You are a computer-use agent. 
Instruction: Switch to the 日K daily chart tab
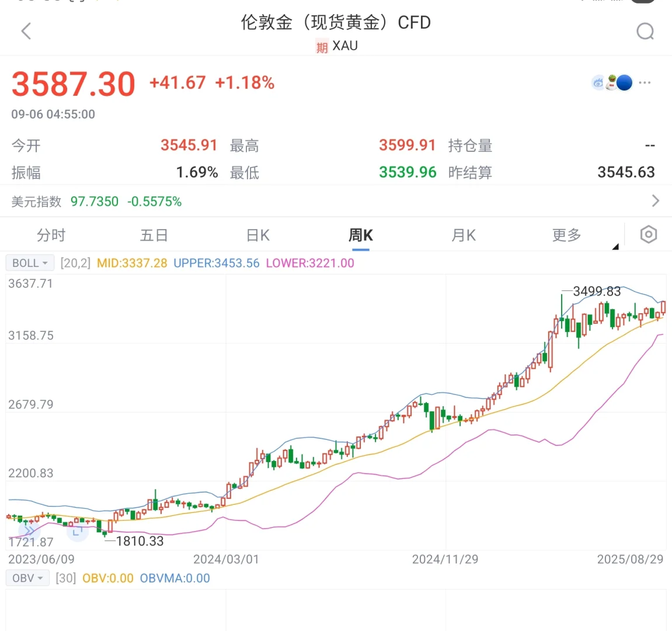point(257,235)
